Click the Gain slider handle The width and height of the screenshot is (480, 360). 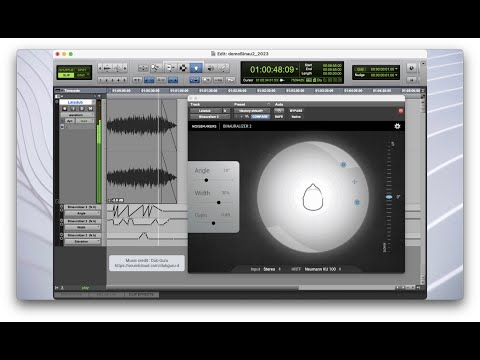[x=213, y=223]
